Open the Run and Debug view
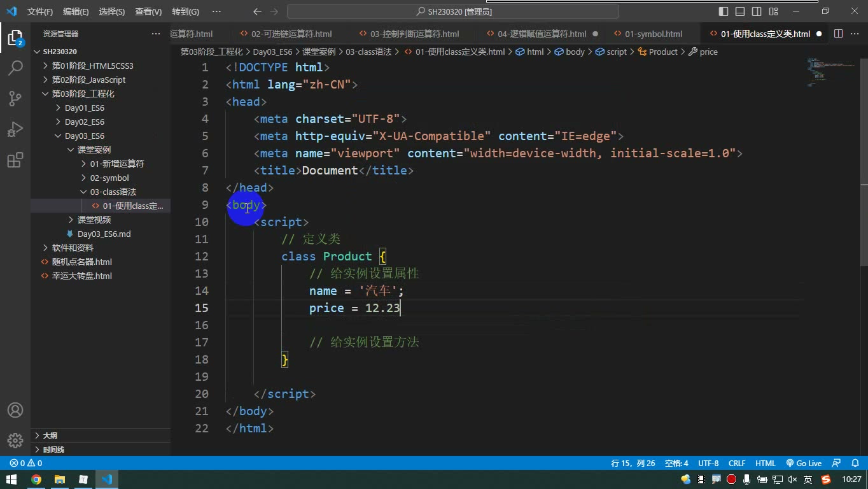Screen dimensions: 868x489 (15, 129)
